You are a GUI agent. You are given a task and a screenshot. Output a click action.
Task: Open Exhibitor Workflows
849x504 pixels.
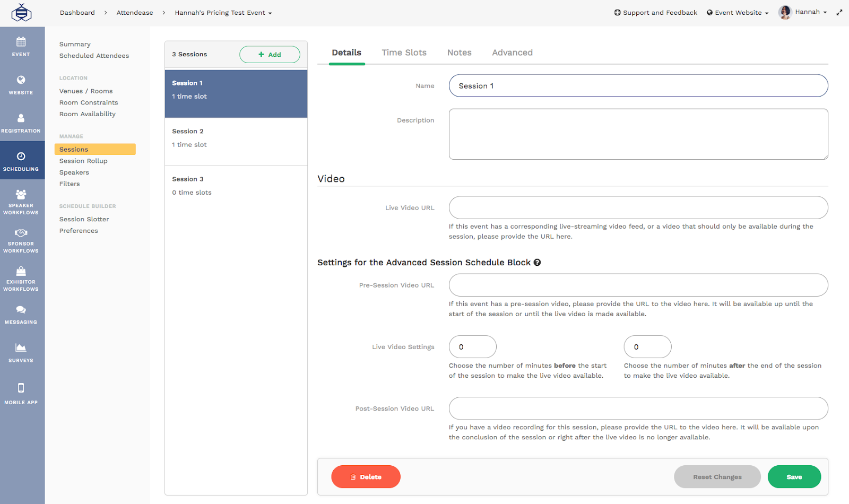(x=21, y=276)
